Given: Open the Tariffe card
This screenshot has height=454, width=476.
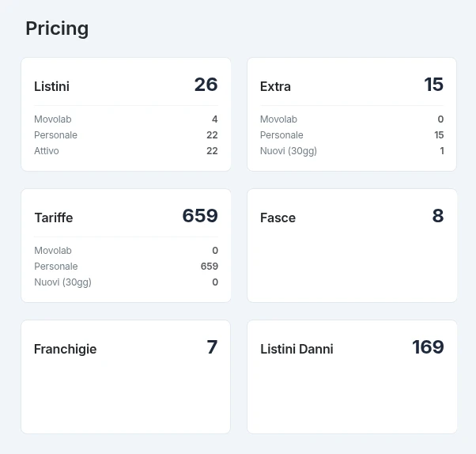Looking at the screenshot, I should pos(126,245).
